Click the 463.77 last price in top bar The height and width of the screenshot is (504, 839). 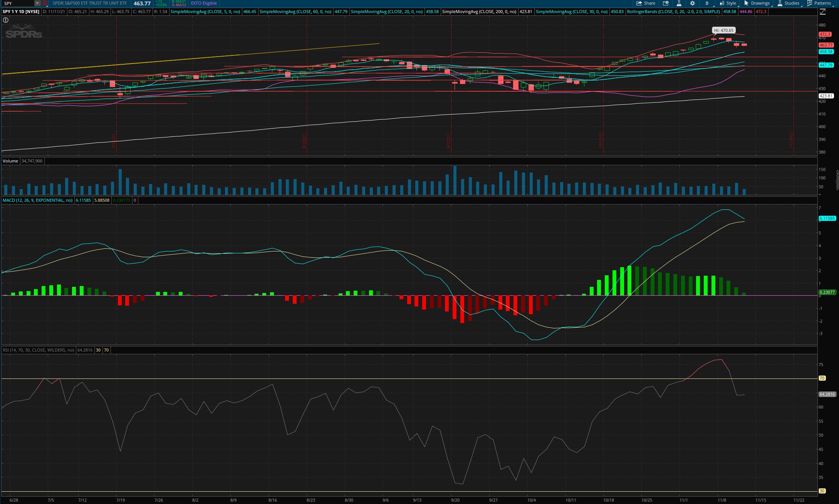(x=142, y=3)
